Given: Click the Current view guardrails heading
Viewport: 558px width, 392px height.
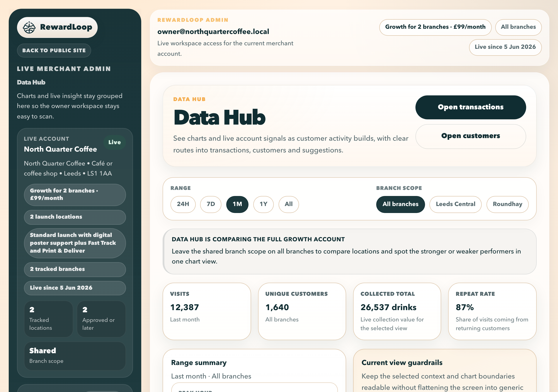Looking at the screenshot, I should (x=402, y=363).
